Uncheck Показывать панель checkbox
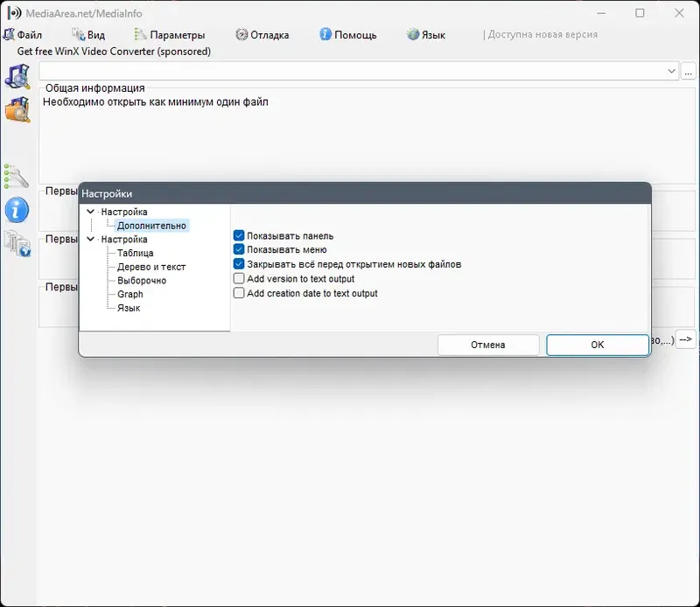This screenshot has width=700, height=607. pos(239,235)
